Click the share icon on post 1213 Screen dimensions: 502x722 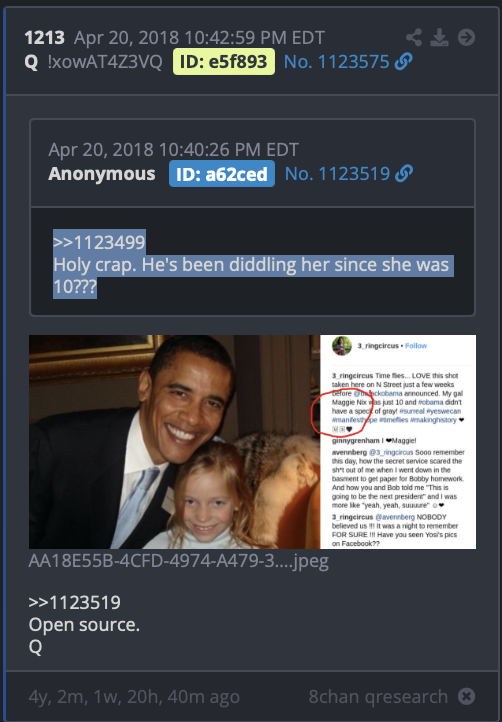pos(414,37)
